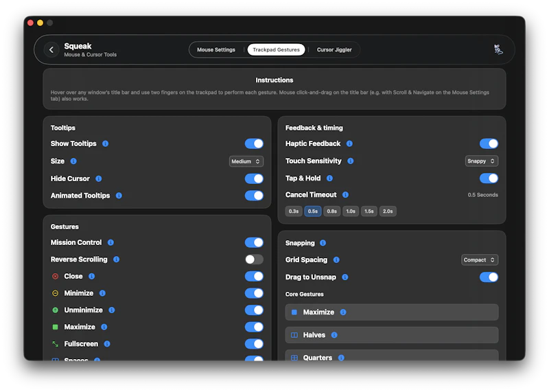
Task: Show info for Haptic Feedback
Action: coord(349,143)
